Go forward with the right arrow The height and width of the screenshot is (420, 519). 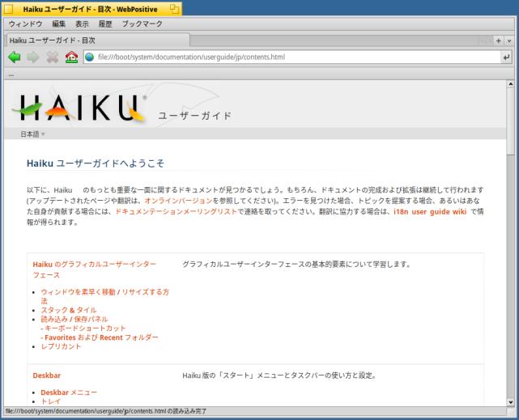click(33, 57)
